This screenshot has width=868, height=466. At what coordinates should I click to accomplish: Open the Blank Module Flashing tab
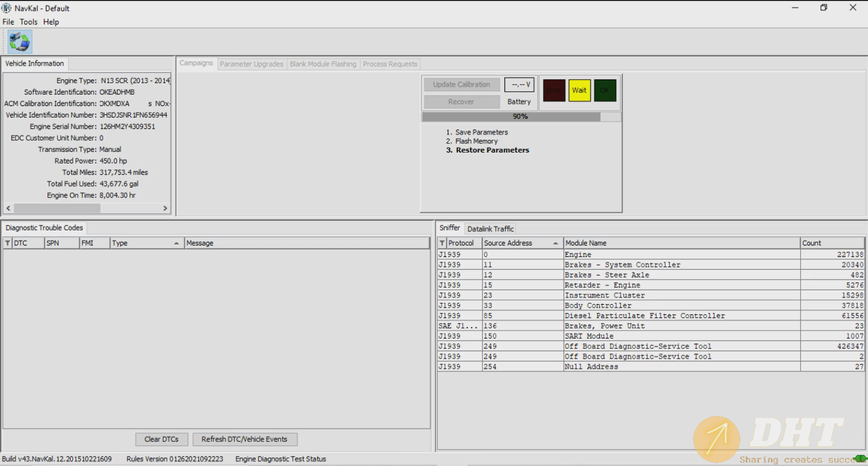pyautogui.click(x=323, y=64)
